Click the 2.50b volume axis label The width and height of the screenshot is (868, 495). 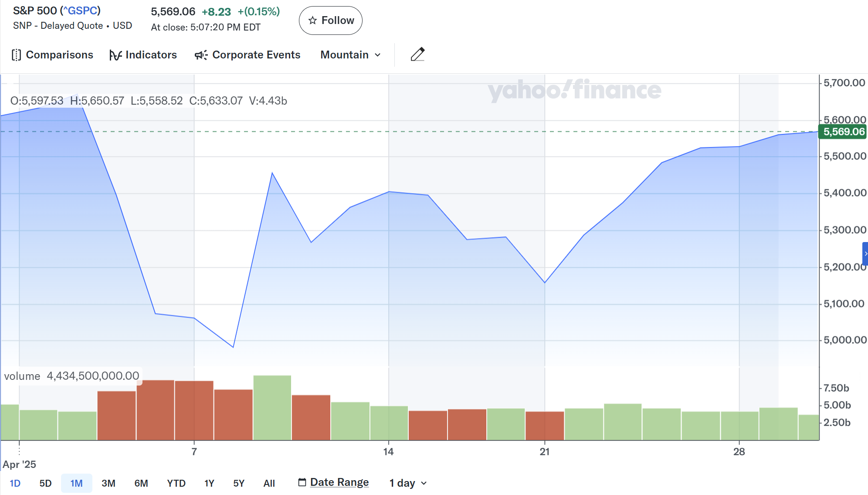[x=837, y=423]
